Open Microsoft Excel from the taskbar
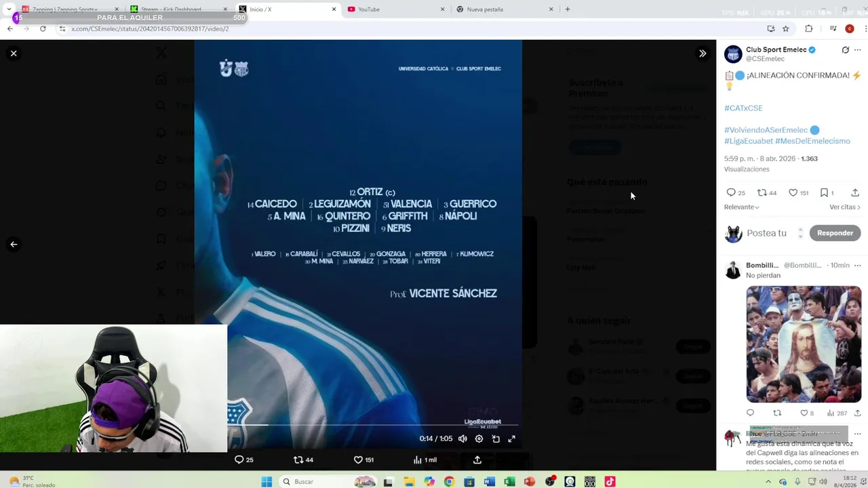The width and height of the screenshot is (868, 488). tap(509, 482)
